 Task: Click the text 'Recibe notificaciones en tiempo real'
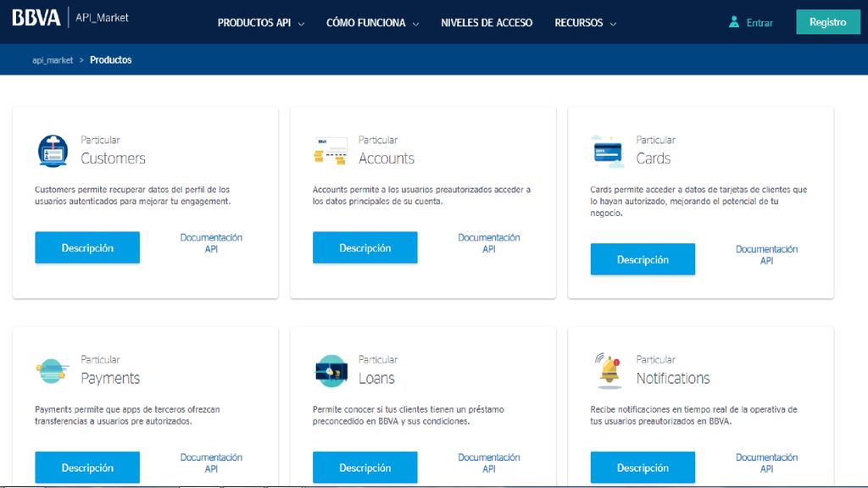click(x=693, y=415)
